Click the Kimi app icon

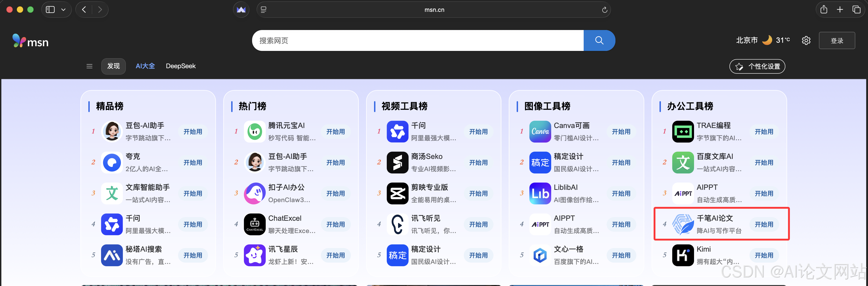click(683, 255)
